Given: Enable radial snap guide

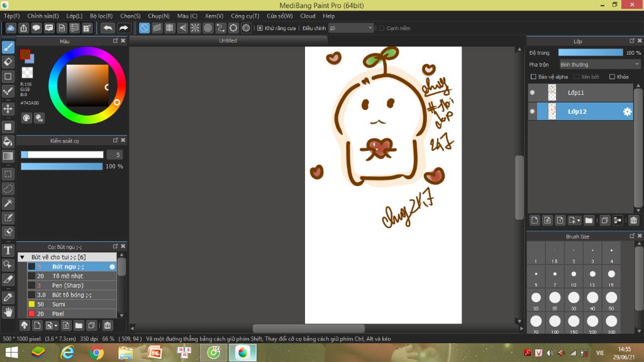Looking at the screenshot, I should [195, 28].
